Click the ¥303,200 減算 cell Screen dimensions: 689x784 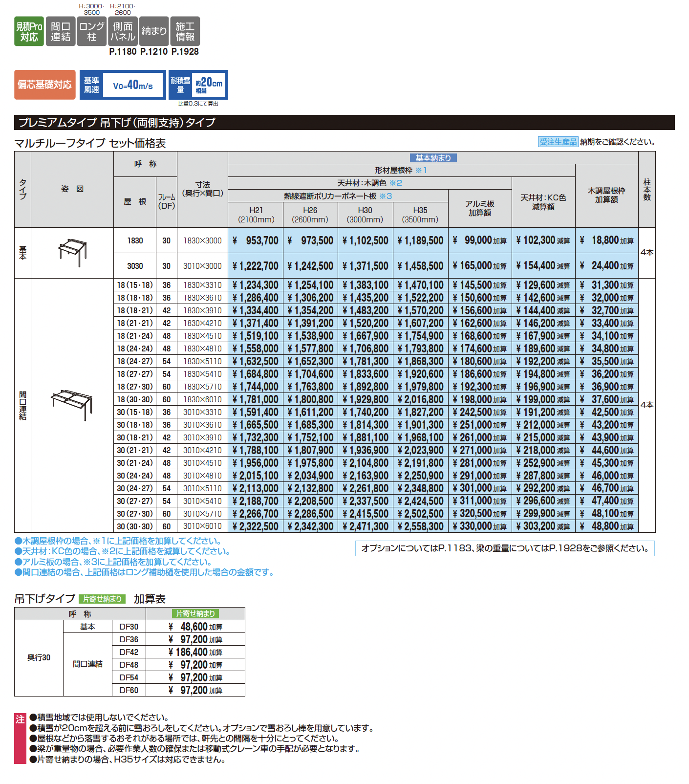pyautogui.click(x=543, y=526)
